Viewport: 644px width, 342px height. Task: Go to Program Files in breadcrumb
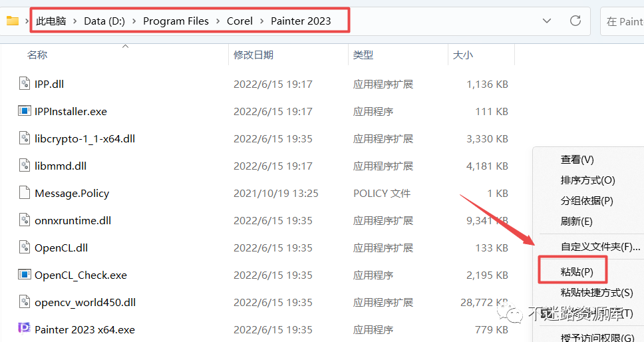click(176, 21)
